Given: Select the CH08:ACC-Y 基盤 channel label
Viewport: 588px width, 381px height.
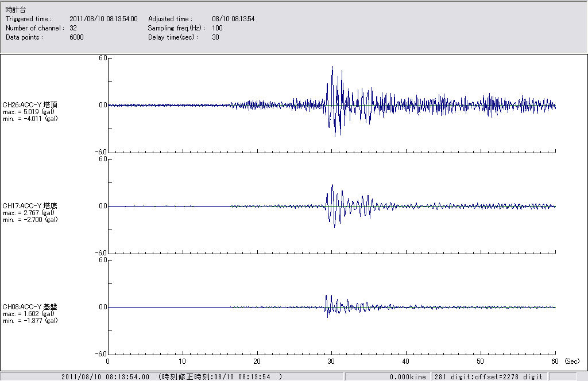Looking at the screenshot, I should pyautogui.click(x=30, y=306).
